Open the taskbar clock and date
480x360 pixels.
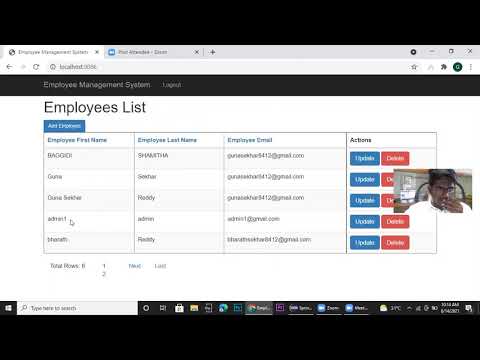450,308
